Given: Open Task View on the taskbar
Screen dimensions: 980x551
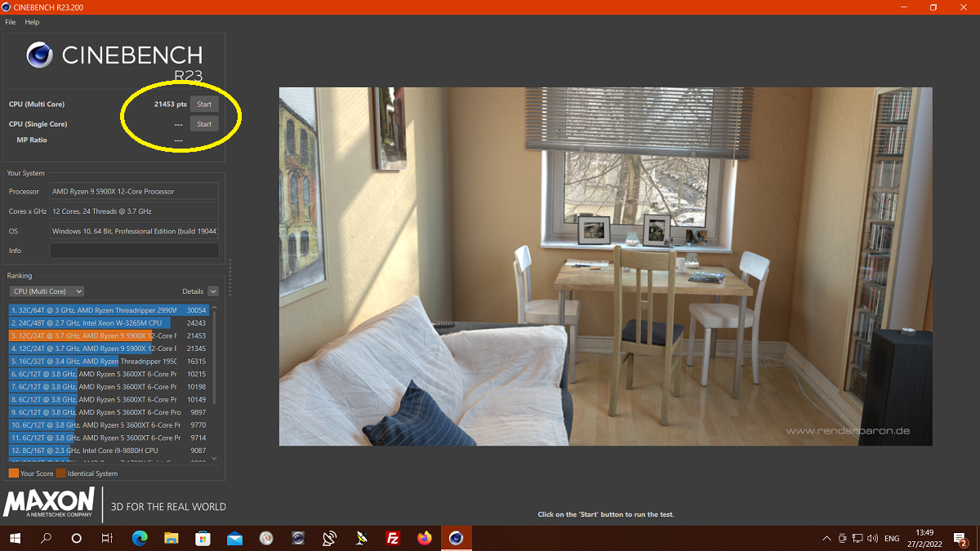Looking at the screenshot, I should (x=107, y=538).
